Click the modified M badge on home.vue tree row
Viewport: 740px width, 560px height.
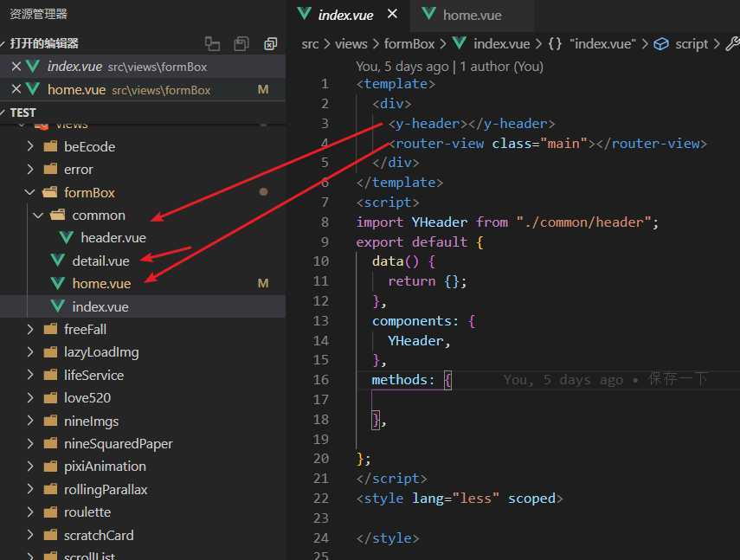coord(263,283)
